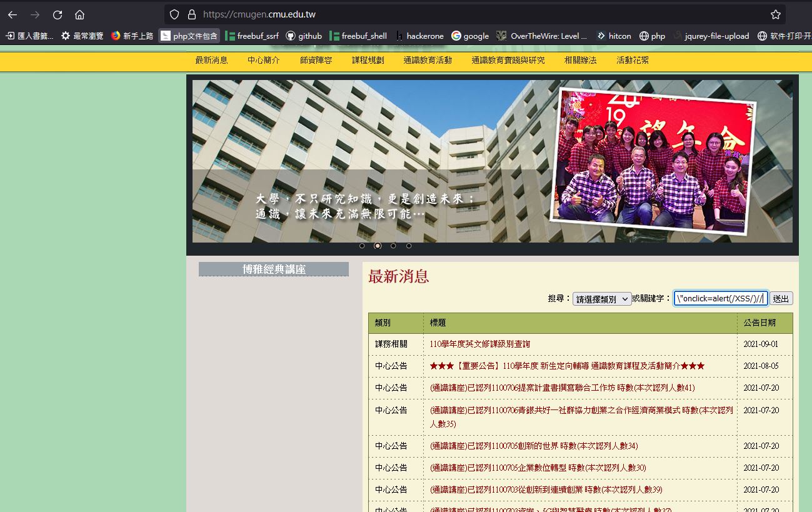Screen dimensions: 812x512
Task: Click the 博雅經典講座 sidebar heading
Action: [x=274, y=269]
